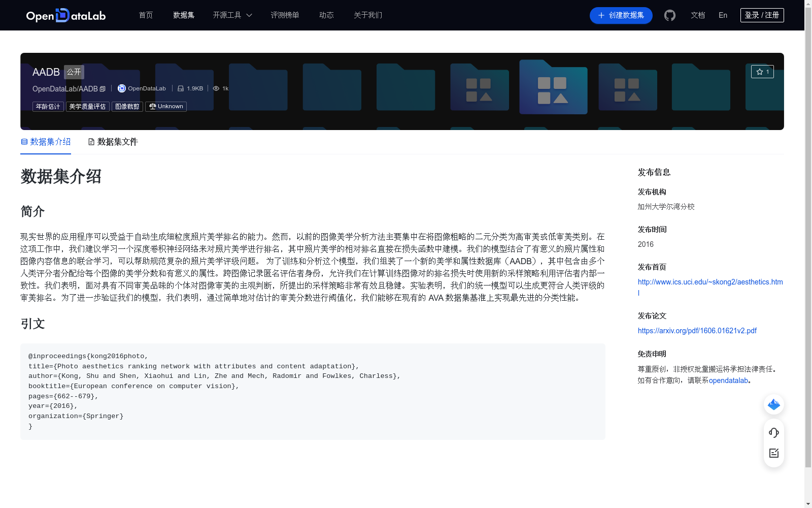Click the 简介 section heading
Image resolution: width=812 pixels, height=508 pixels.
33,211
